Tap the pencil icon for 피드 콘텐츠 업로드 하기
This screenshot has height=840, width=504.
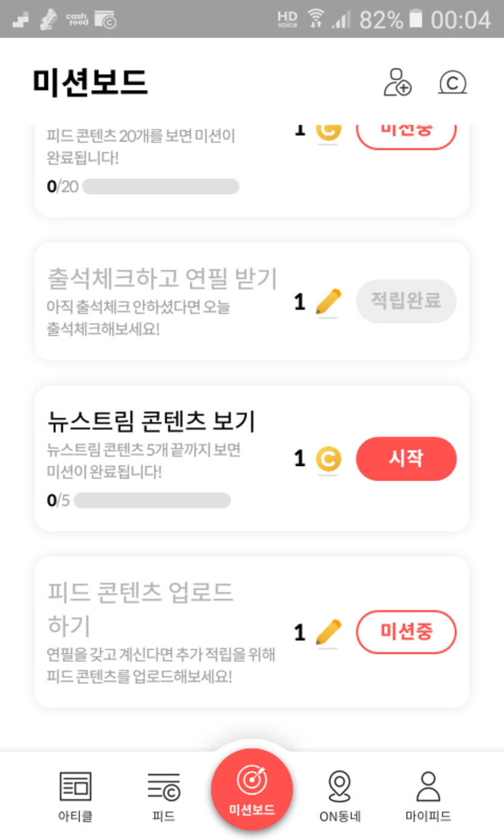pyautogui.click(x=329, y=633)
